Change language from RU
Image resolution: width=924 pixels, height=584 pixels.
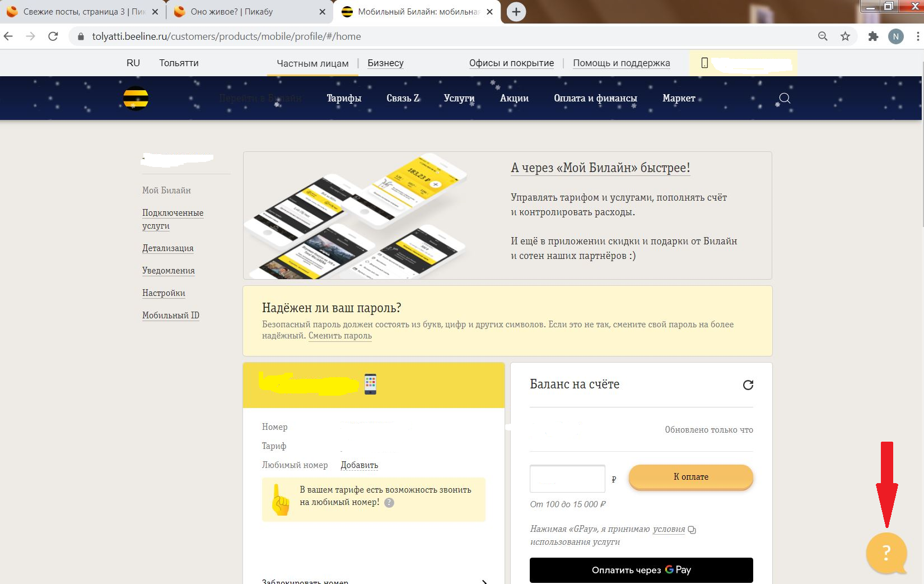[133, 63]
